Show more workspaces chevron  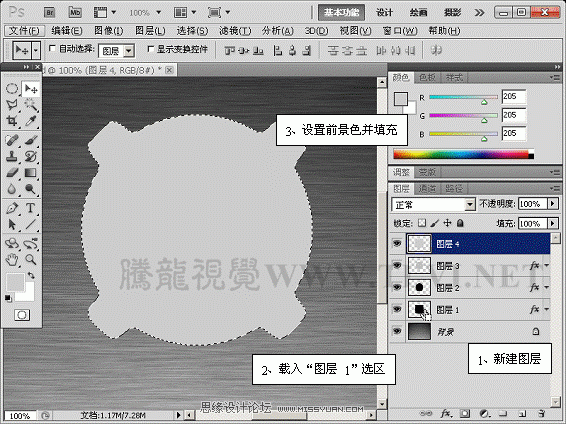[479, 13]
